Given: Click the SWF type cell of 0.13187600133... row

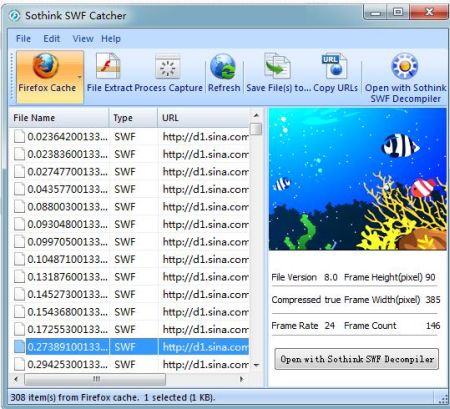Looking at the screenshot, I should 125,277.
